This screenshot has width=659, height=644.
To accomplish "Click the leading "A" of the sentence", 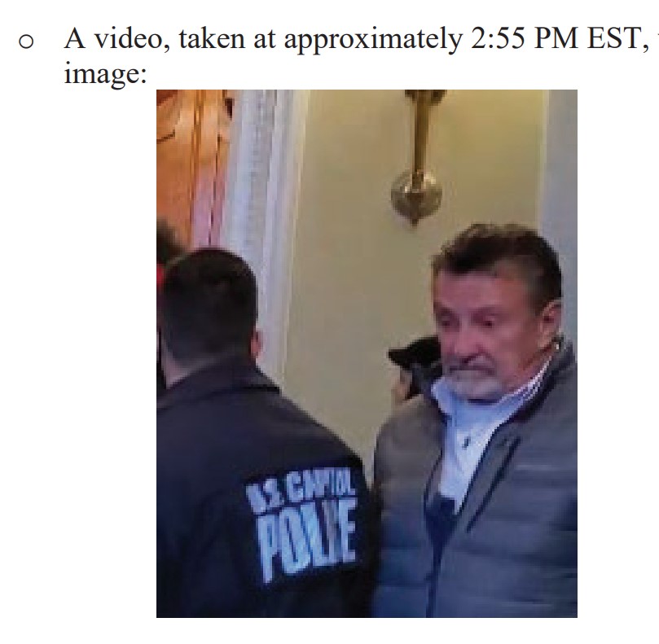I will coord(75,38).
